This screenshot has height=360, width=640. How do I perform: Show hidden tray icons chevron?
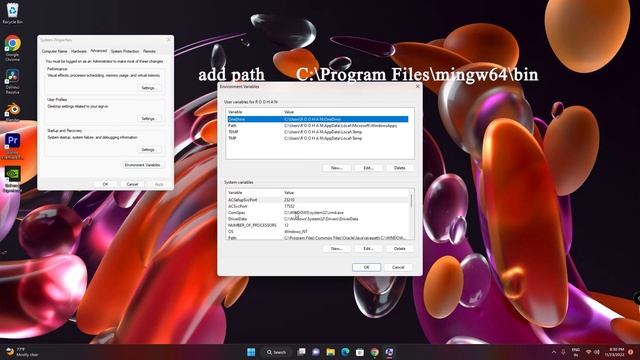554,352
